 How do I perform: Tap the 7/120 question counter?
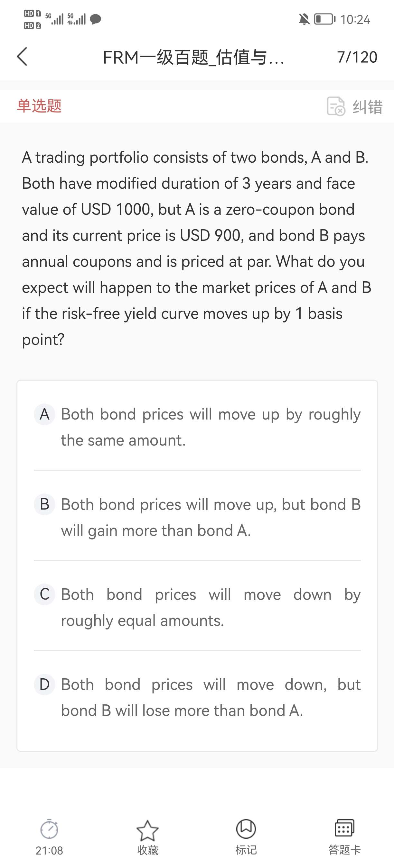tap(357, 57)
